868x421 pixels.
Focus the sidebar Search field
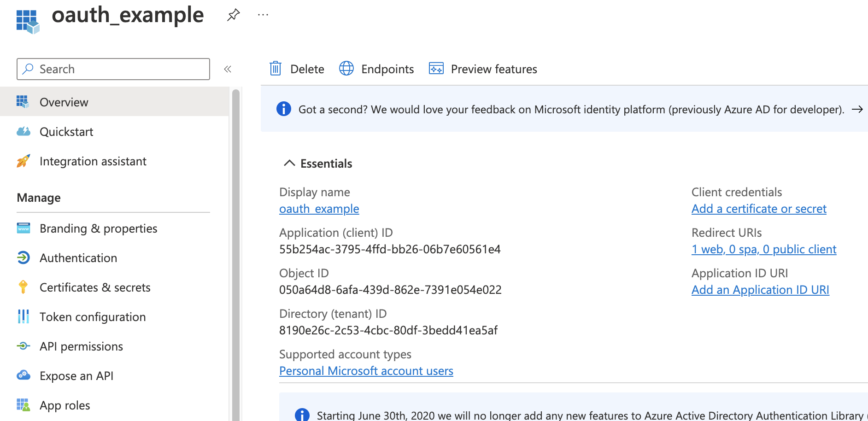(113, 69)
